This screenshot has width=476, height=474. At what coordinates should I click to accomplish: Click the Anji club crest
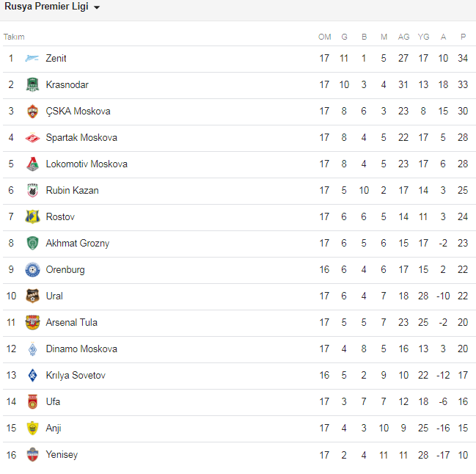(x=32, y=429)
